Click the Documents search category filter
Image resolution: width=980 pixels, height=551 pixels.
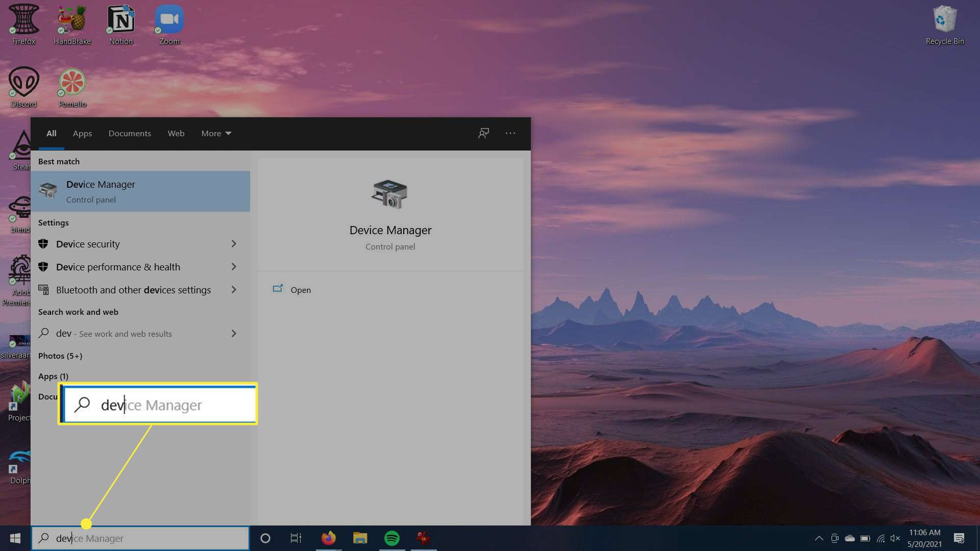point(129,133)
